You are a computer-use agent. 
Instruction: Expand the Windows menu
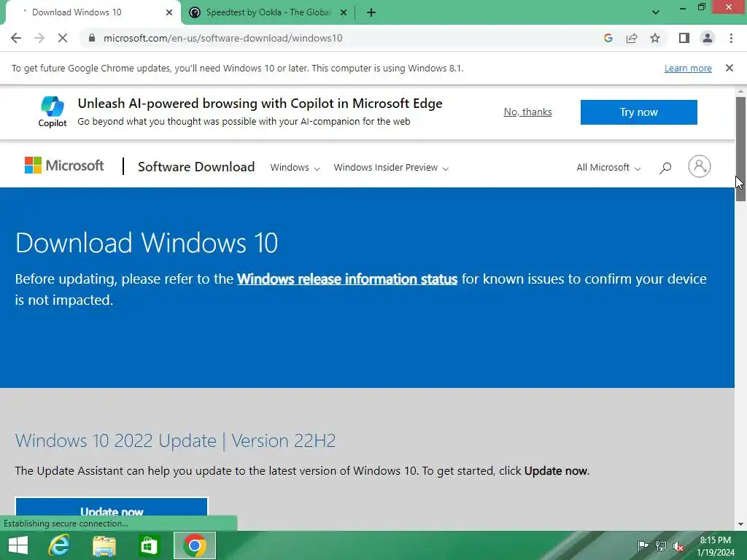click(295, 168)
